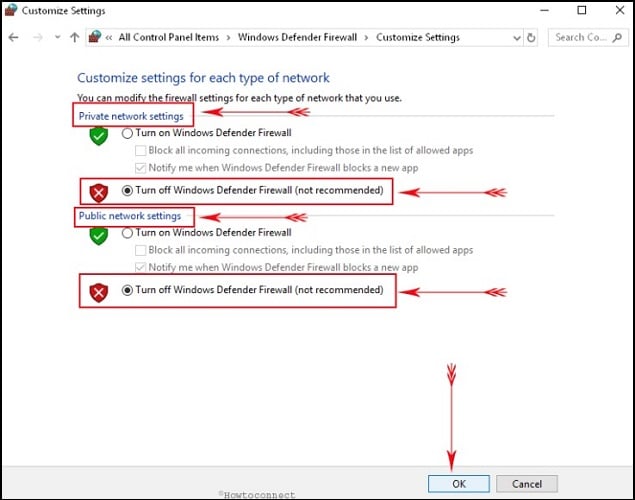Click the green shield icon under public settings
Screen dimensions: 635x500
(98, 236)
